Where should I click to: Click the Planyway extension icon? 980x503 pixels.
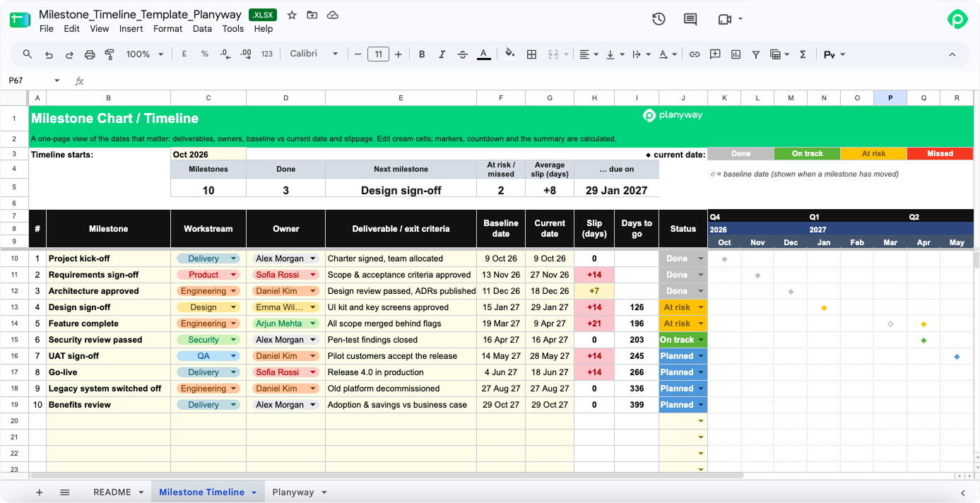pyautogui.click(x=957, y=19)
